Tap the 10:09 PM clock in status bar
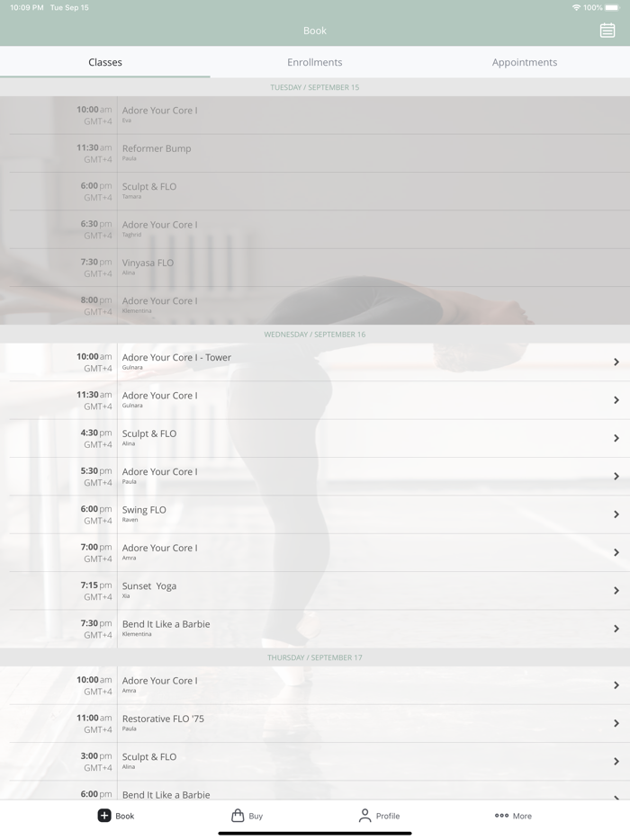 pyautogui.click(x=27, y=7)
